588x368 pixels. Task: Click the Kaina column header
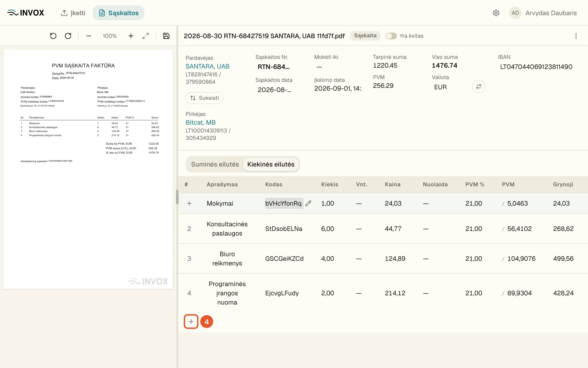[x=392, y=184]
